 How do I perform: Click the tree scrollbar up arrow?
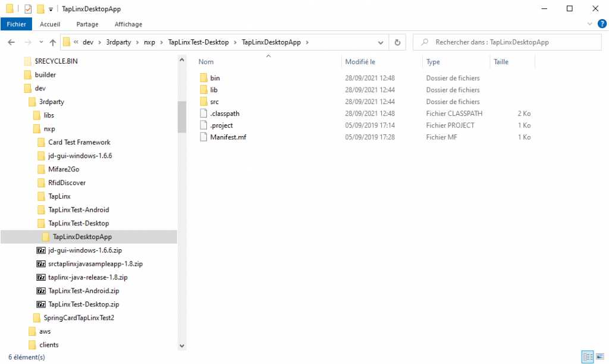tap(182, 60)
